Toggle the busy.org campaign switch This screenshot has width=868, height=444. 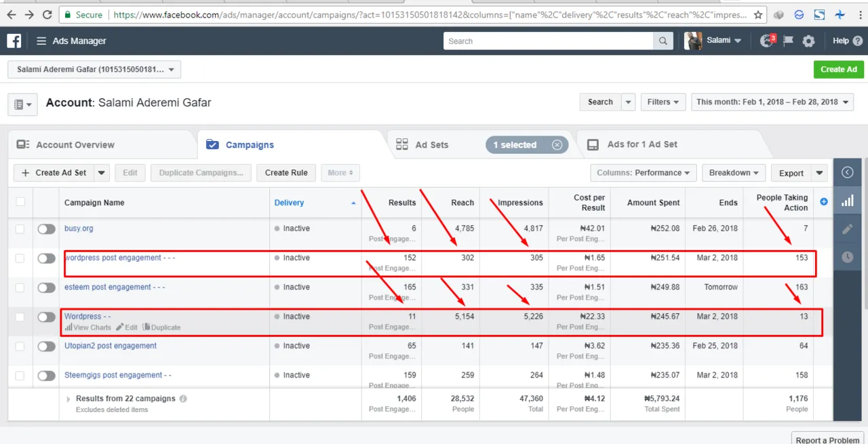tap(46, 229)
